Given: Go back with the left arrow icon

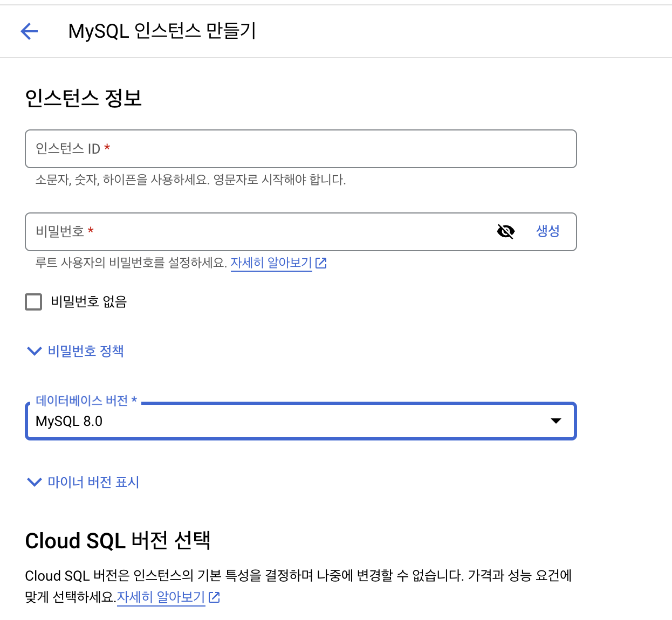Looking at the screenshot, I should [29, 31].
